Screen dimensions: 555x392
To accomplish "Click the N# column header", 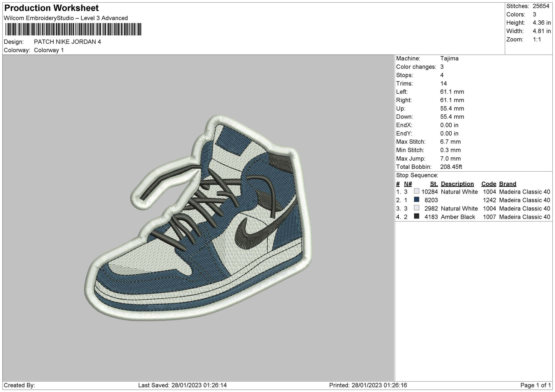I will pos(408,184).
